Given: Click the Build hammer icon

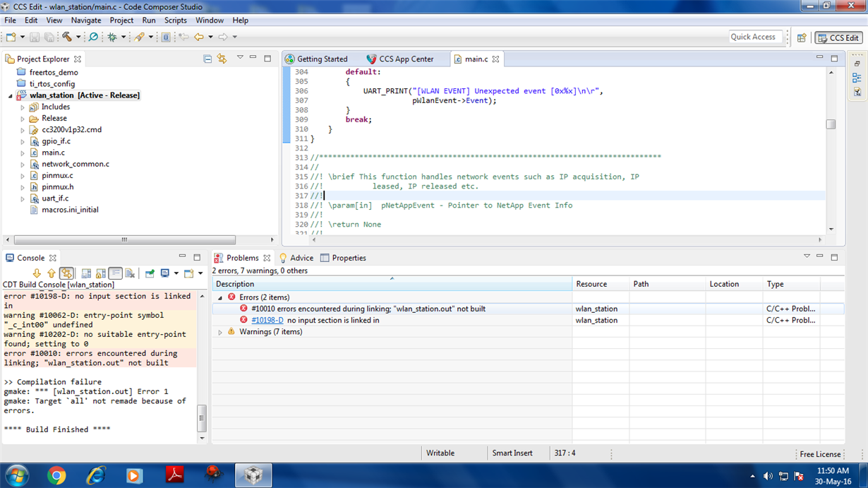Looking at the screenshot, I should [67, 37].
